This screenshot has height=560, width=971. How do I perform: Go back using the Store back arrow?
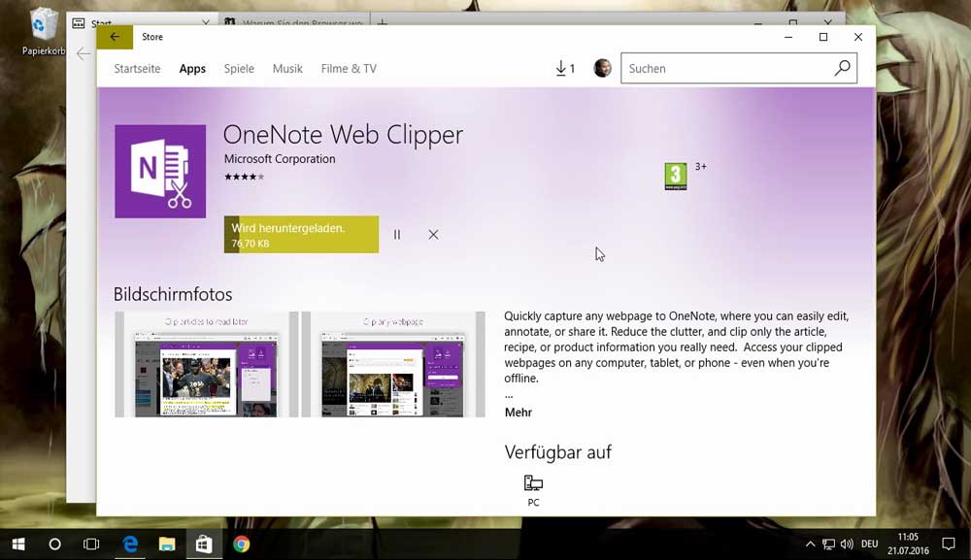click(x=115, y=37)
